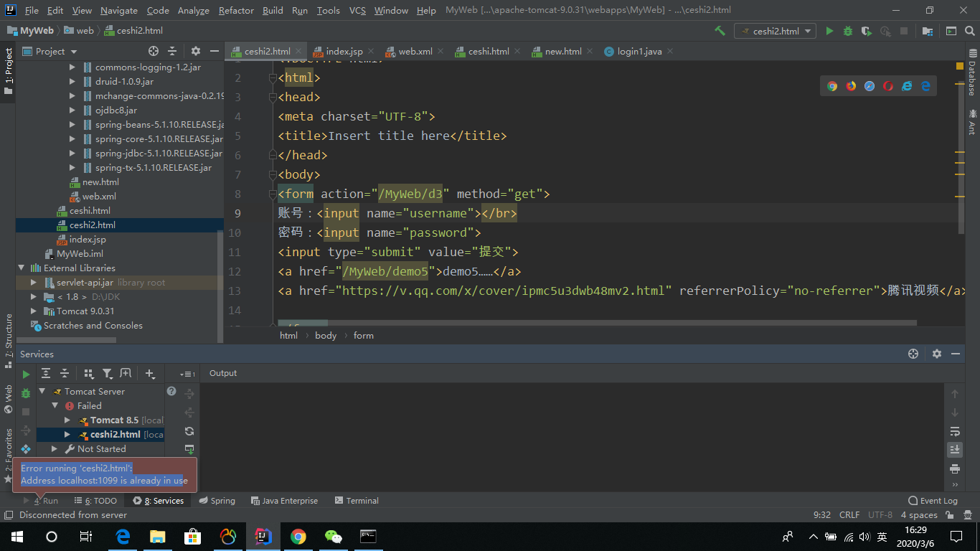Select index.jsp in the project tree
This screenshot has height=551, width=980.
pos(87,240)
